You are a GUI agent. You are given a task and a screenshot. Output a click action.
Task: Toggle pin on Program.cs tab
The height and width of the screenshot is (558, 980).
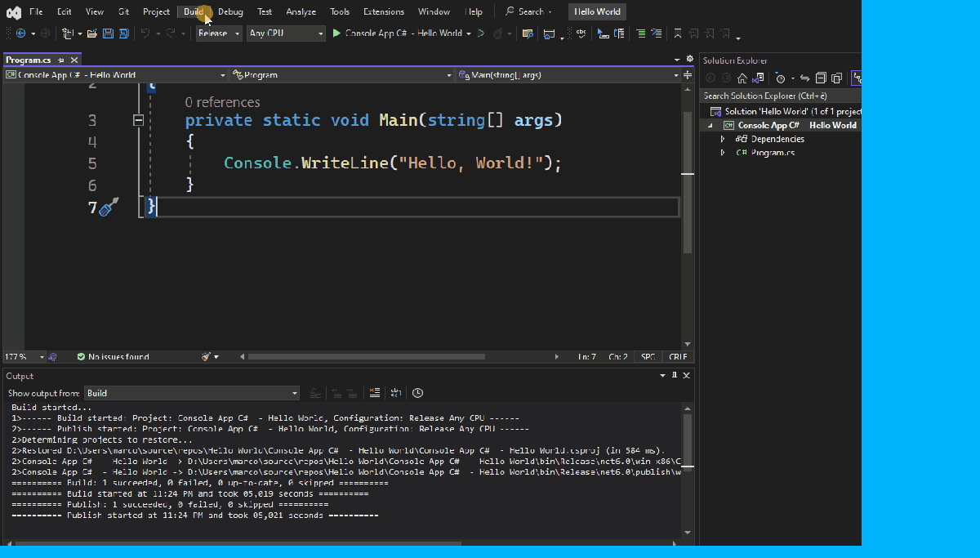click(x=63, y=60)
